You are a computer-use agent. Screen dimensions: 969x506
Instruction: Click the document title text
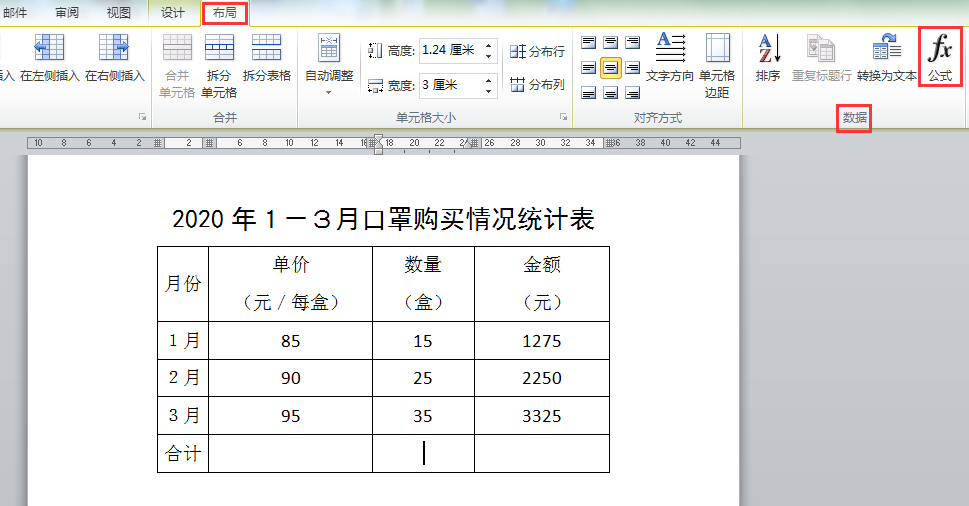[383, 219]
